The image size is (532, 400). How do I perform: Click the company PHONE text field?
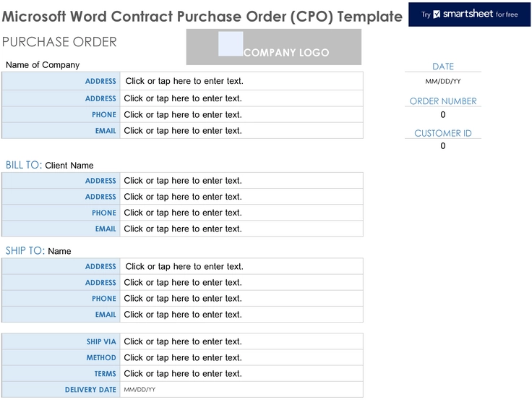241,115
